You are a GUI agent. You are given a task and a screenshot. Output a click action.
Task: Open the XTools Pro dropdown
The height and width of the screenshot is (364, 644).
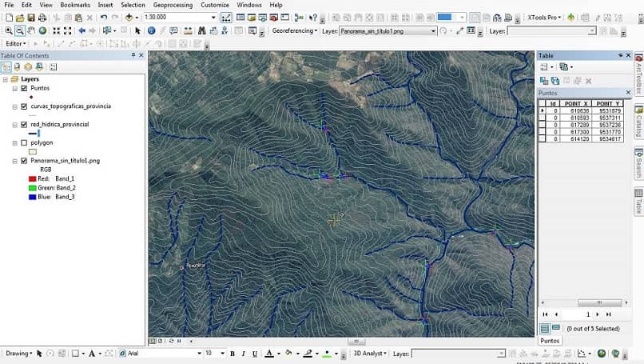[x=544, y=18]
